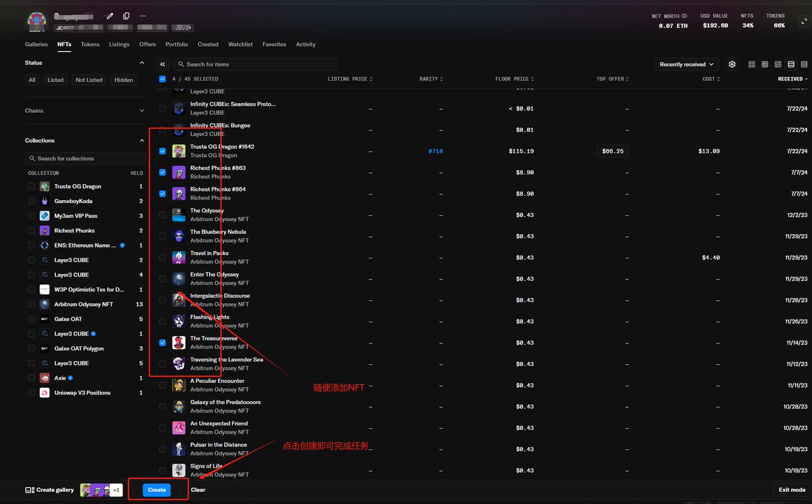Switch to compact grid view

[x=765, y=64]
